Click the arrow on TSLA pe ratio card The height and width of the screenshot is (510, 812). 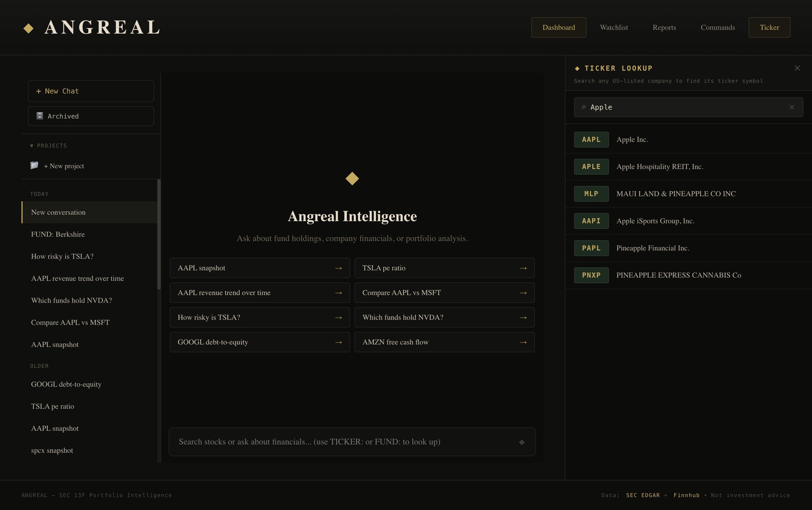point(523,268)
